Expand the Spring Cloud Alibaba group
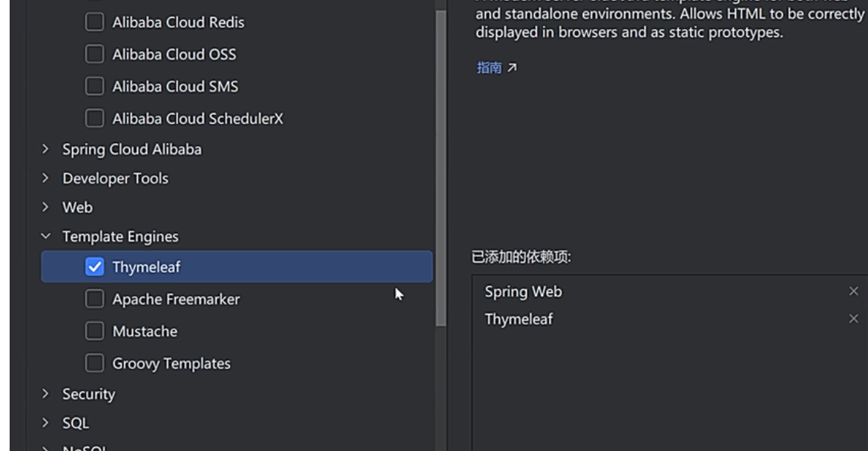 [45, 149]
